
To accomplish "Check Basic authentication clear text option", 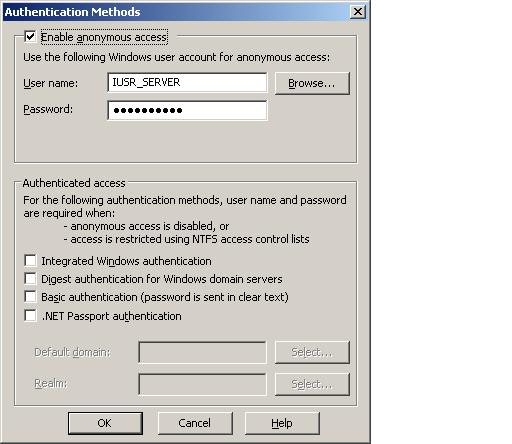I will click(x=30, y=297).
